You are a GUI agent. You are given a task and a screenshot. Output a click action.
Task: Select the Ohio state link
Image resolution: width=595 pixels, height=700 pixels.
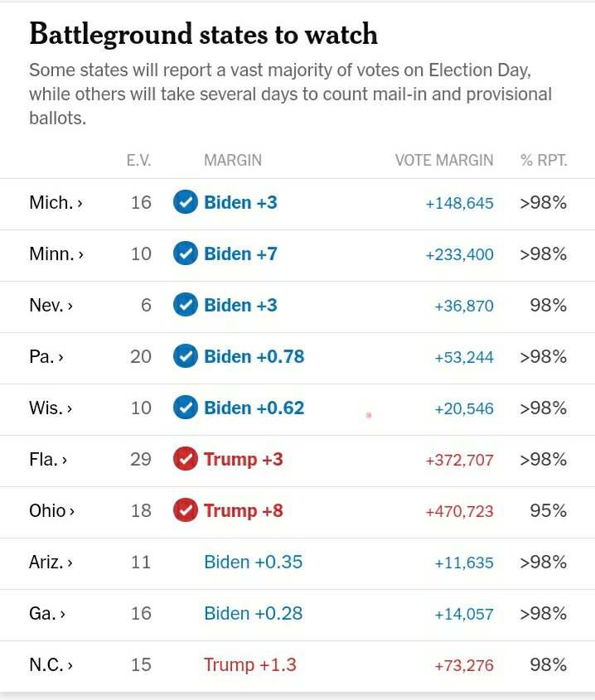tap(51, 511)
